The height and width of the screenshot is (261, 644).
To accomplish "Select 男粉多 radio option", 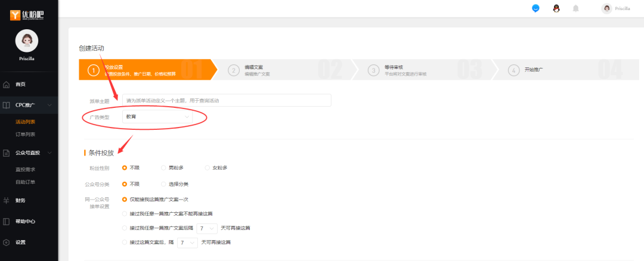I will coord(163,168).
